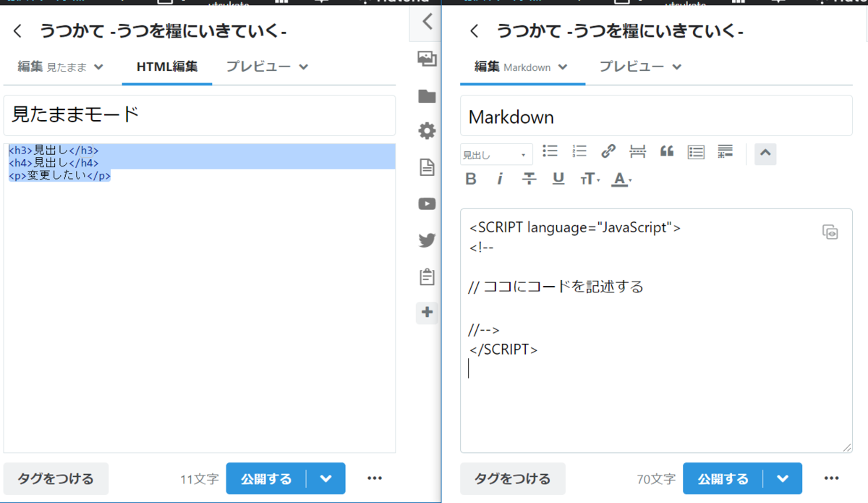
Task: Click the 11文字 character count
Action: click(200, 479)
